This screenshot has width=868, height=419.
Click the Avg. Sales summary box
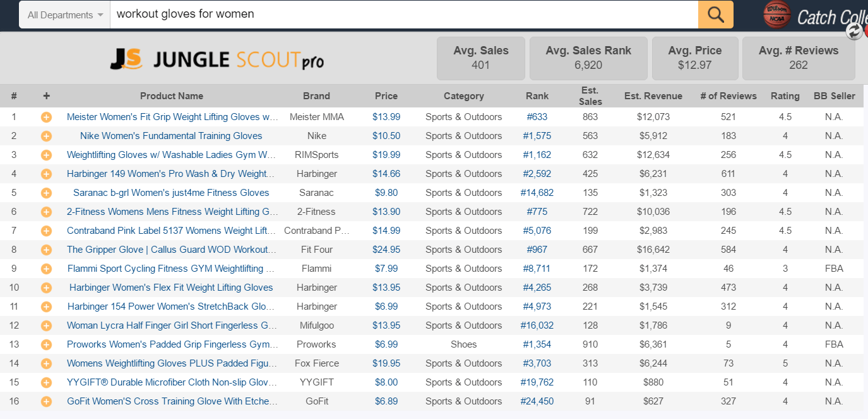click(x=480, y=58)
